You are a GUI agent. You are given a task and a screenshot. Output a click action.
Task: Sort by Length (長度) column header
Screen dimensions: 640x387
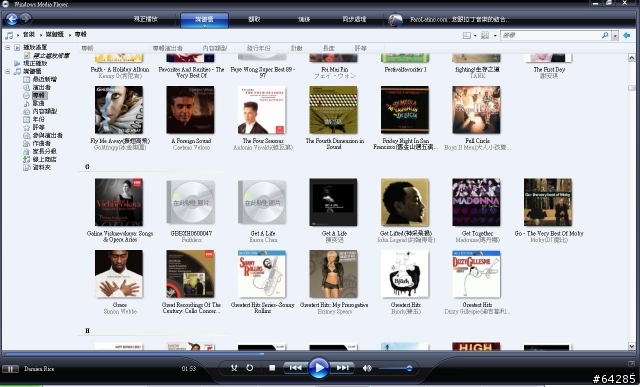(x=329, y=49)
